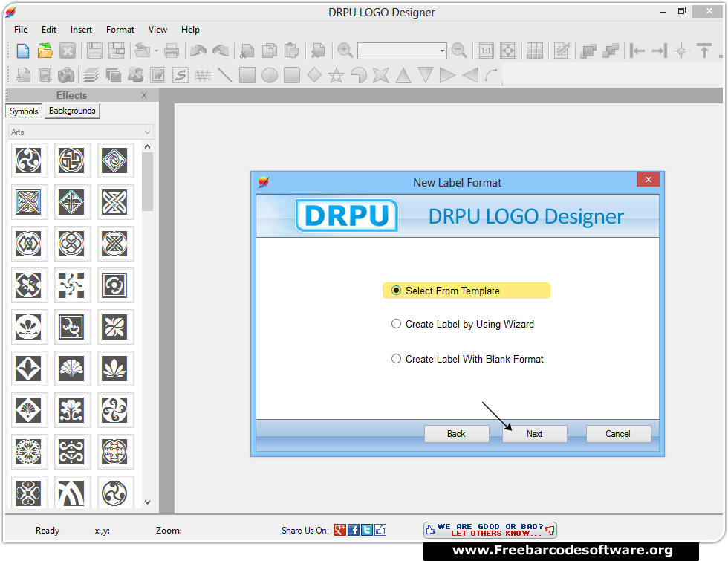Select the Line drawing tool
Viewport: 728px width, 561px height.
(224, 75)
